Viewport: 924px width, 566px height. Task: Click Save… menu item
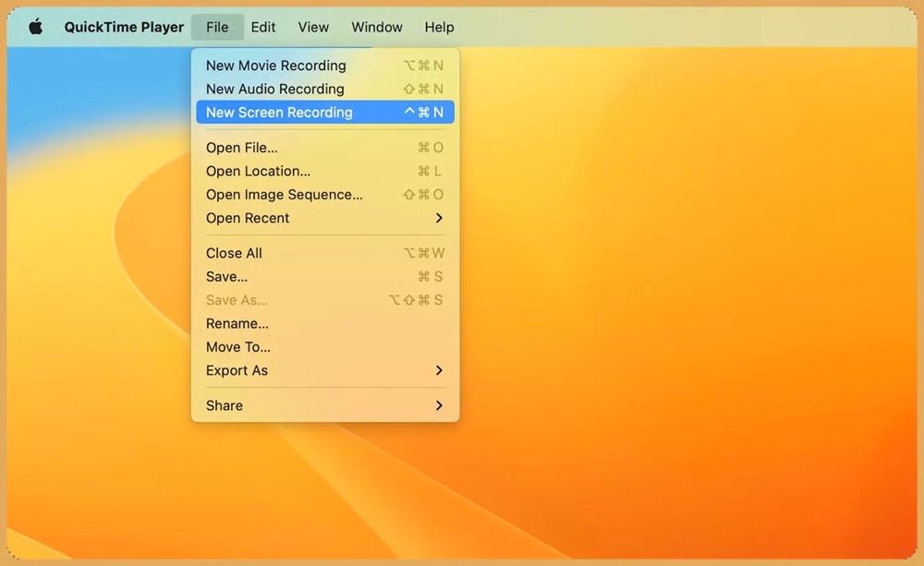point(227,276)
